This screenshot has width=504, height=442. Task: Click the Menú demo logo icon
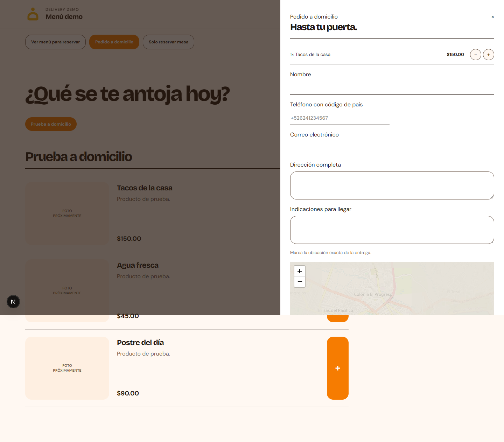[x=33, y=14]
